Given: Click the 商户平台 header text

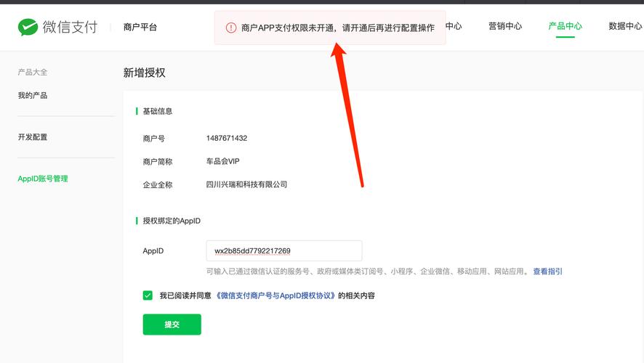Looking at the screenshot, I should tap(140, 27).
